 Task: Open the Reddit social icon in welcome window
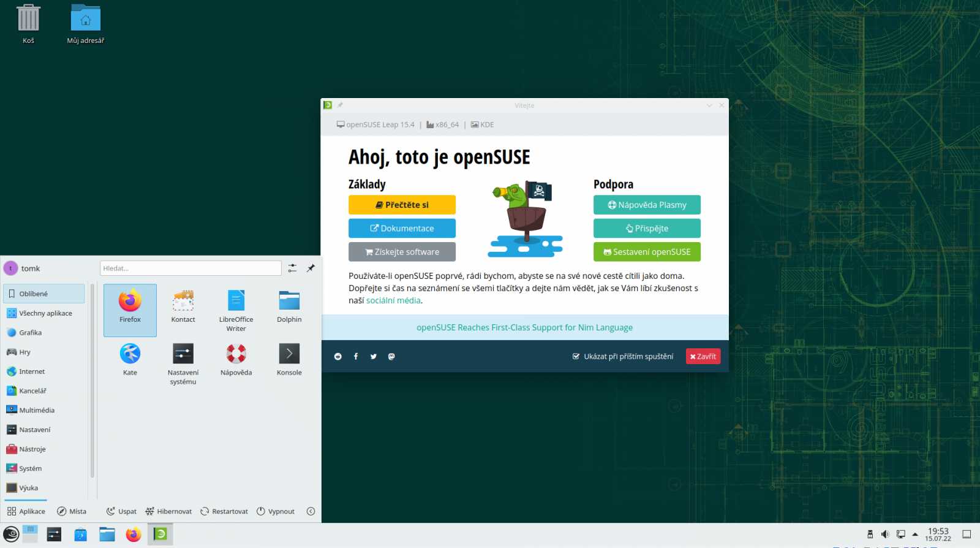coord(337,356)
